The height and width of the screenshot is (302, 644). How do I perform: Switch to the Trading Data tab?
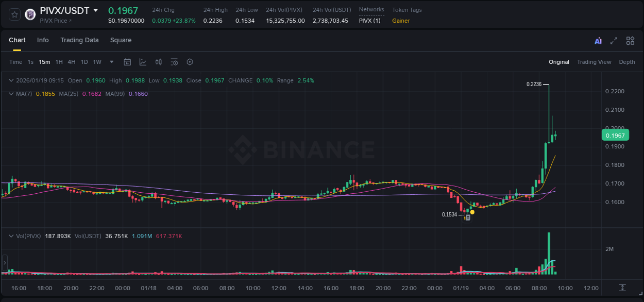pos(79,40)
